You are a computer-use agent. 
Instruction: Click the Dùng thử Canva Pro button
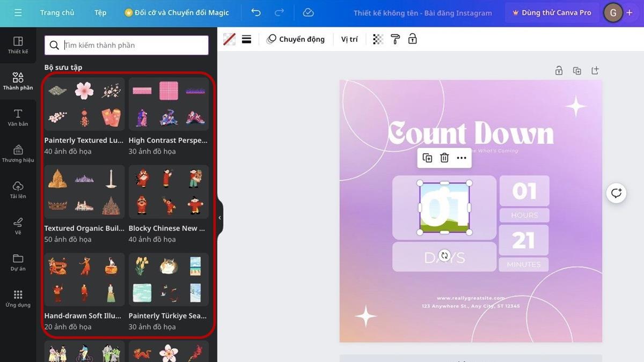552,12
